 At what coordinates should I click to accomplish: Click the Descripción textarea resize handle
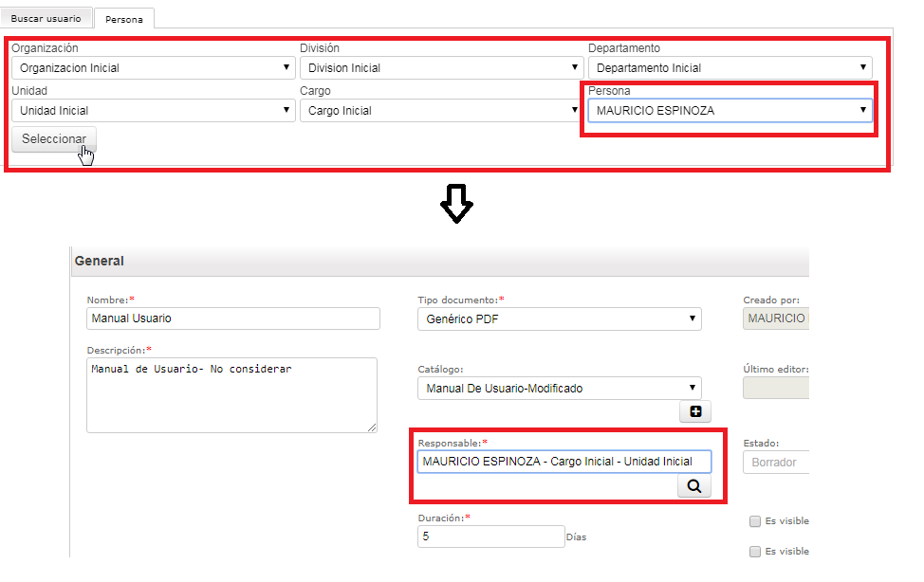(372, 427)
